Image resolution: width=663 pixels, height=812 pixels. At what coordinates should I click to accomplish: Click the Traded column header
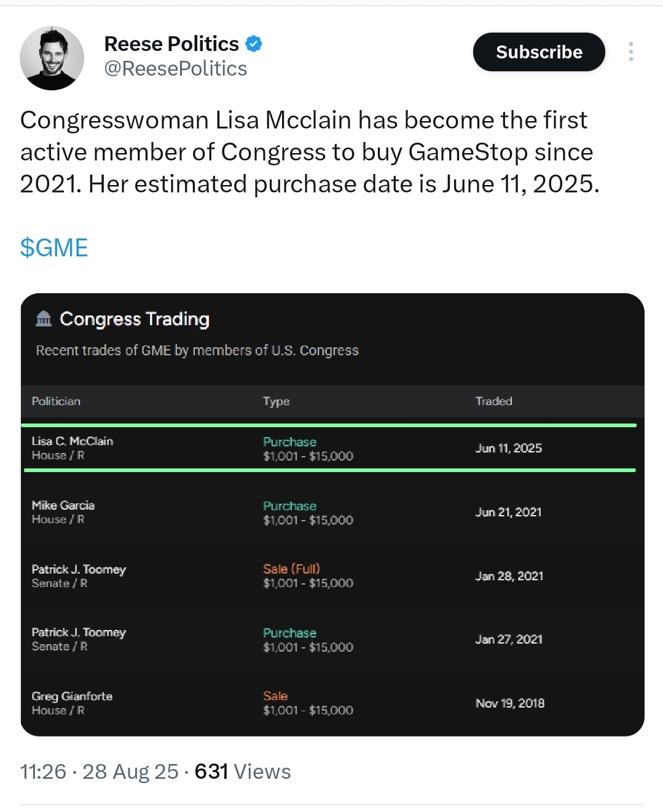(x=493, y=401)
